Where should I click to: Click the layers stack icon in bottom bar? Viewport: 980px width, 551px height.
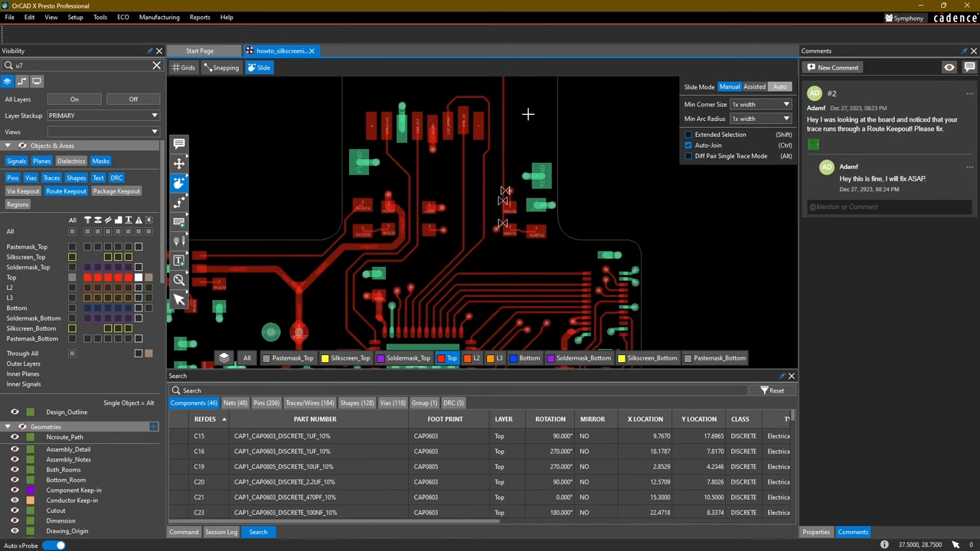point(224,357)
